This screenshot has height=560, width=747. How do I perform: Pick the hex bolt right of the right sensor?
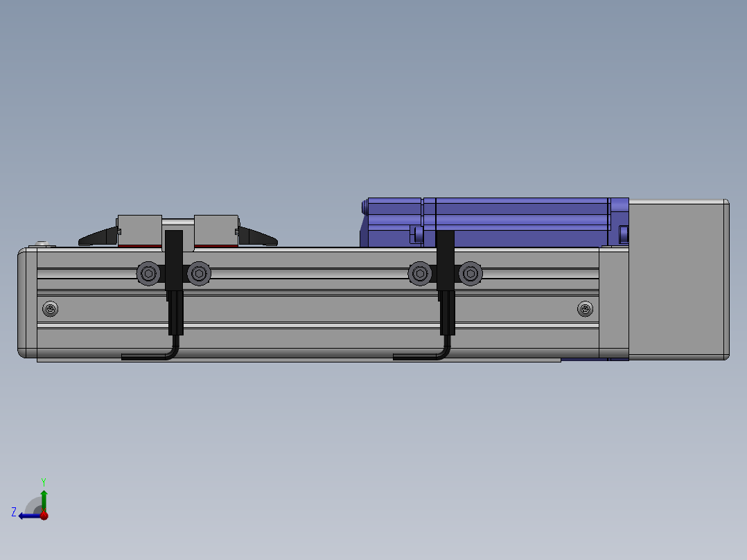471,274
